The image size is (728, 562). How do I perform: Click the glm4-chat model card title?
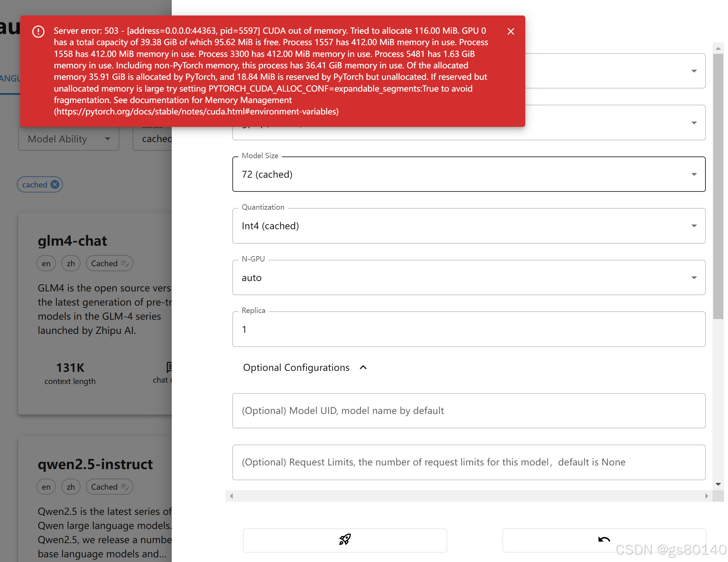click(72, 241)
